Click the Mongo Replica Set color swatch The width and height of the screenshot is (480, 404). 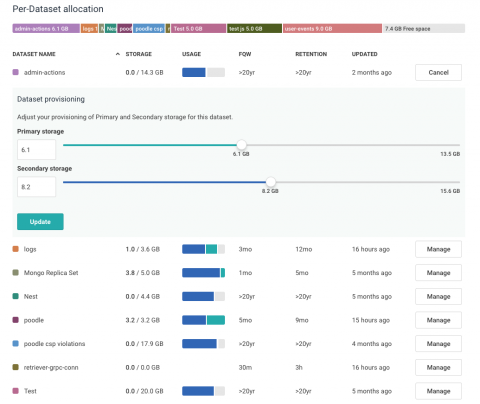[15, 273]
